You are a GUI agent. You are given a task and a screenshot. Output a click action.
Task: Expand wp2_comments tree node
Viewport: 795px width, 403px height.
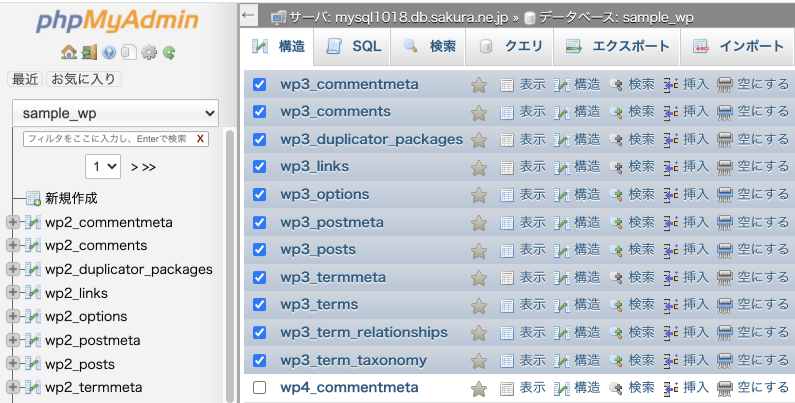pyautogui.click(x=13, y=245)
